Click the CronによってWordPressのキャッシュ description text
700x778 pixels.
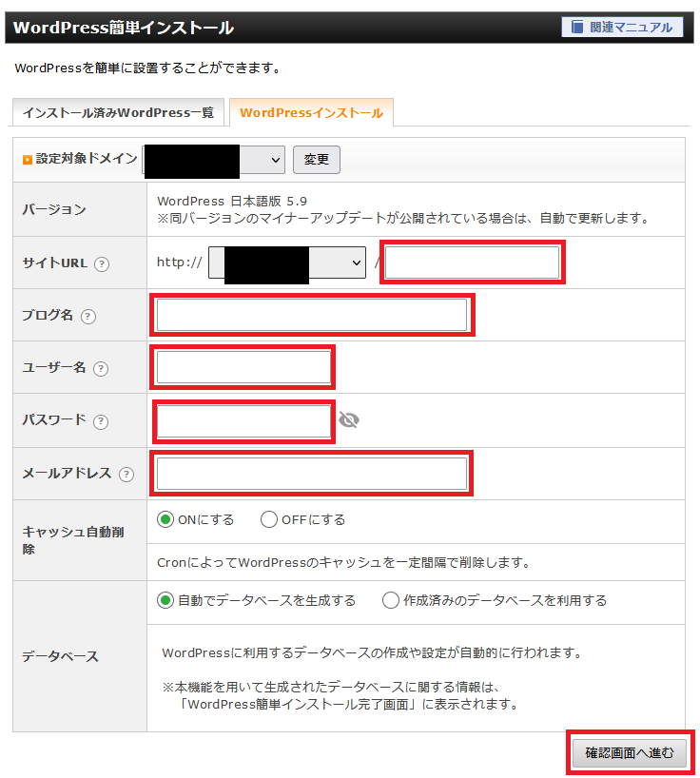point(344,563)
